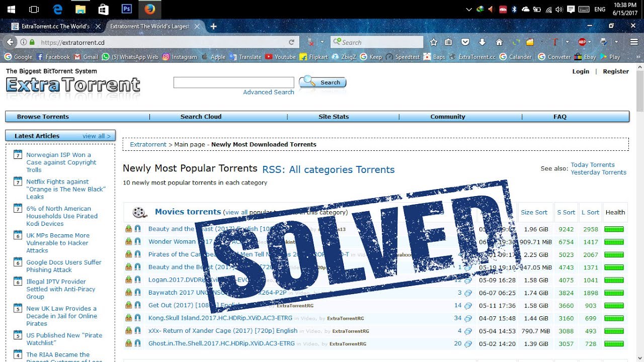Image resolution: width=644 pixels, height=362 pixels.
Task: Show bookmarks list toolbar icon
Action: coord(448,42)
